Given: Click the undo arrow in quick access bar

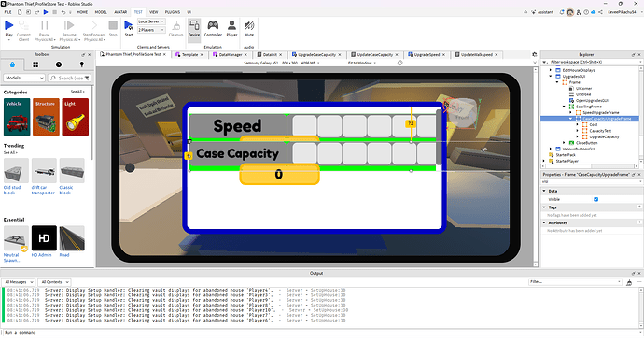Looking at the screenshot, I should pos(63,12).
